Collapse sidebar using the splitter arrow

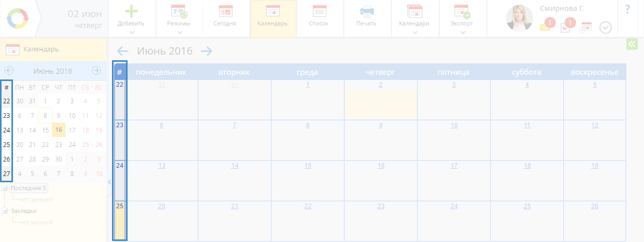[x=109, y=182]
